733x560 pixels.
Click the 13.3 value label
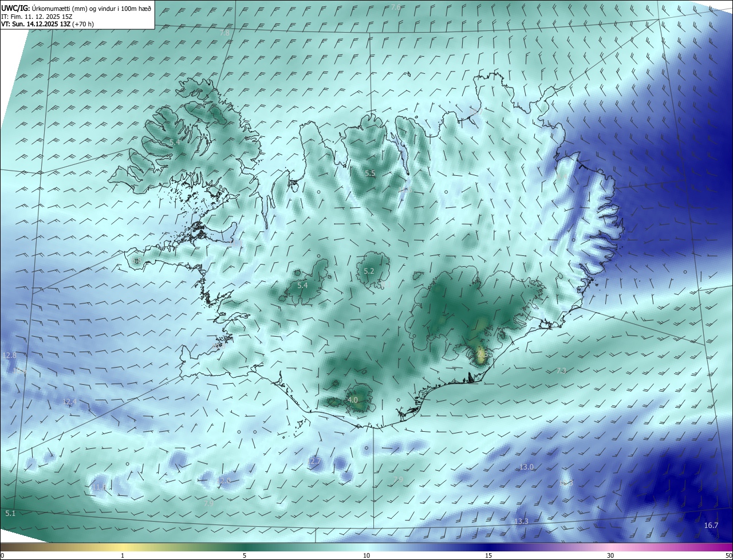pos(521,521)
